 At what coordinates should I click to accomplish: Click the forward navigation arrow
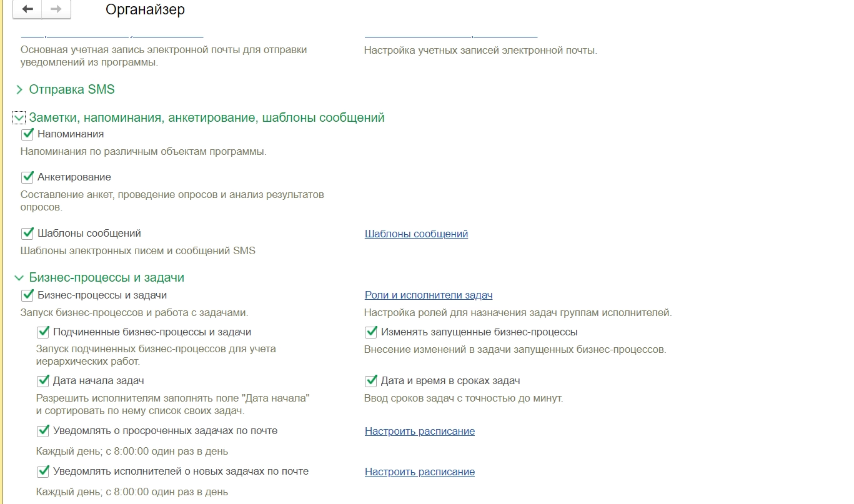[x=56, y=9]
